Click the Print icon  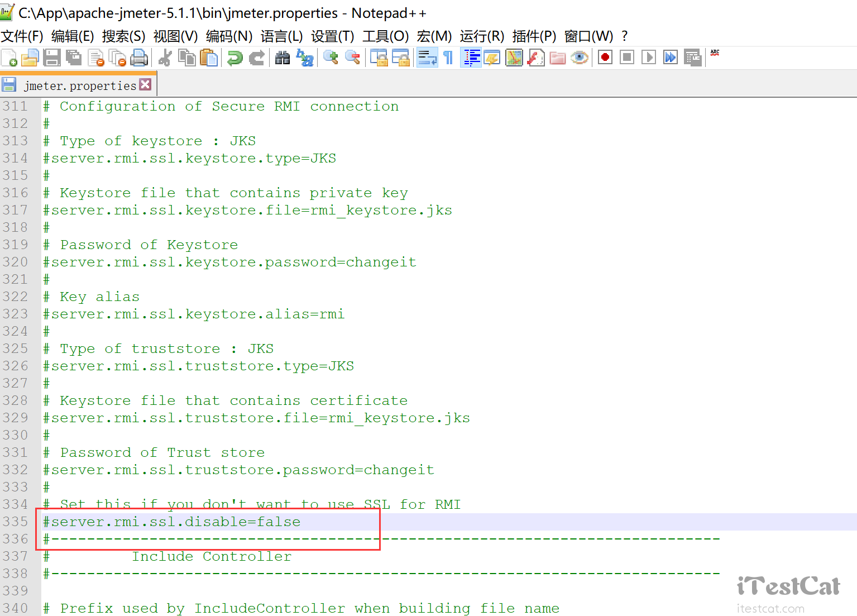tap(139, 58)
